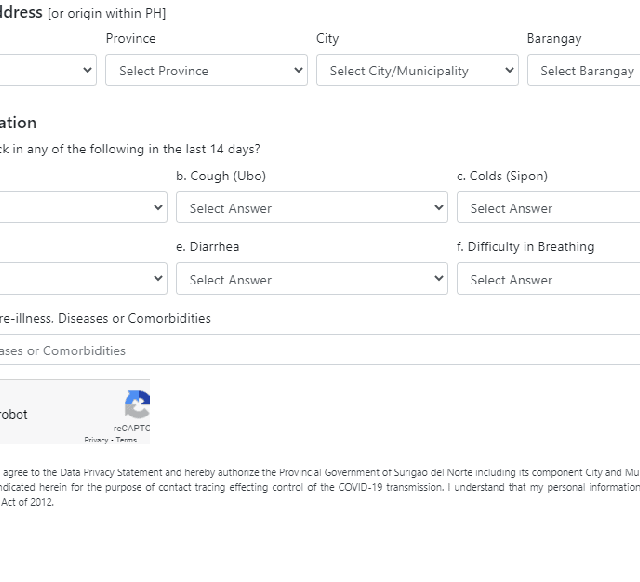This screenshot has height=582, width=640.
Task: Click the Province field label
Action: click(x=131, y=38)
